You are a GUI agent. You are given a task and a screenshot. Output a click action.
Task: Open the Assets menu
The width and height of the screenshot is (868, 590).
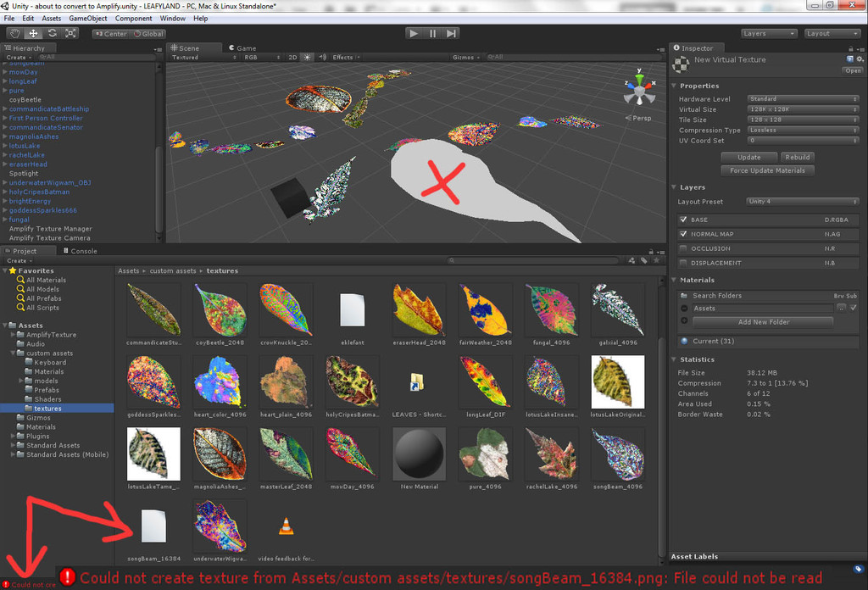(x=51, y=19)
